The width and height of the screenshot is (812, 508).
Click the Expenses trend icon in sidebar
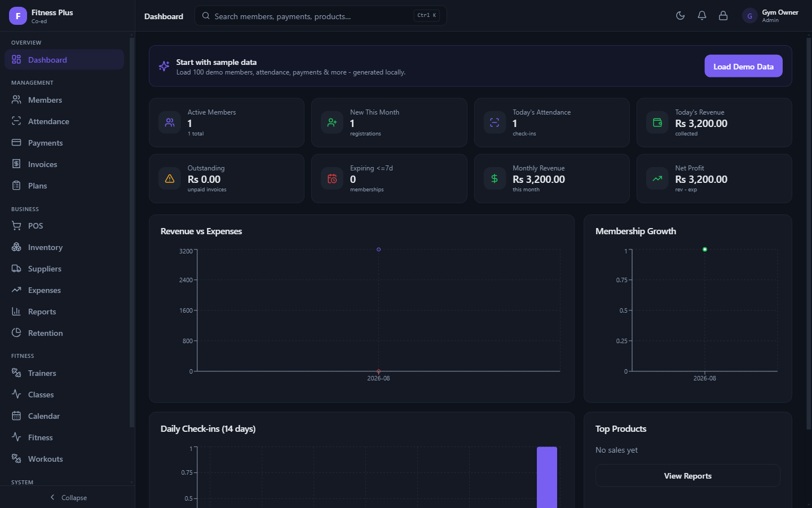[16, 290]
